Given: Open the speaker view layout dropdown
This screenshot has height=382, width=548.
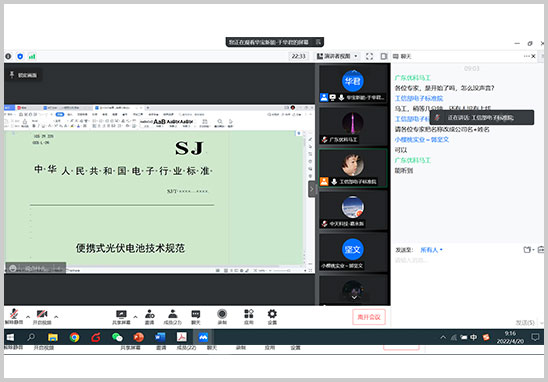Looking at the screenshot, I should point(337,56).
